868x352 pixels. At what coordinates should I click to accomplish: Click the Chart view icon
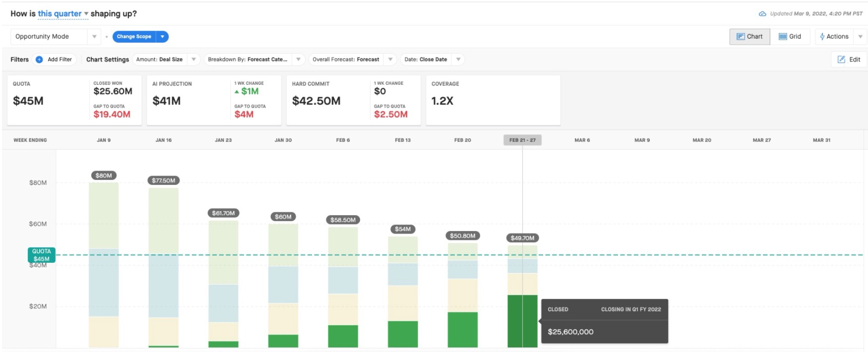[741, 37]
